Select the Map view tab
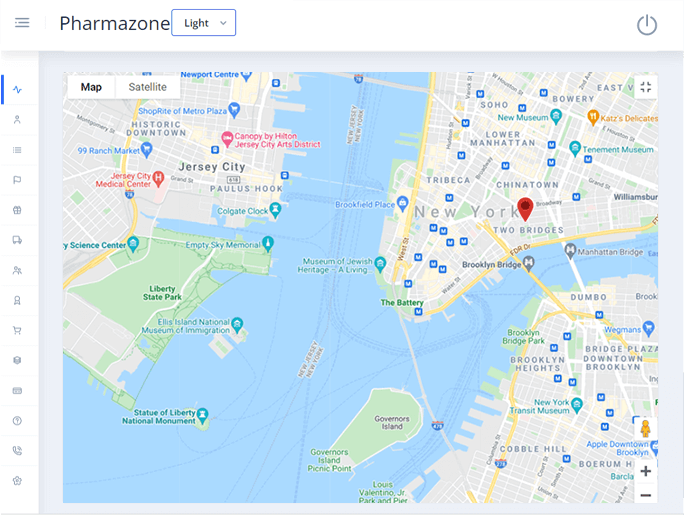684x515 pixels. click(x=91, y=87)
